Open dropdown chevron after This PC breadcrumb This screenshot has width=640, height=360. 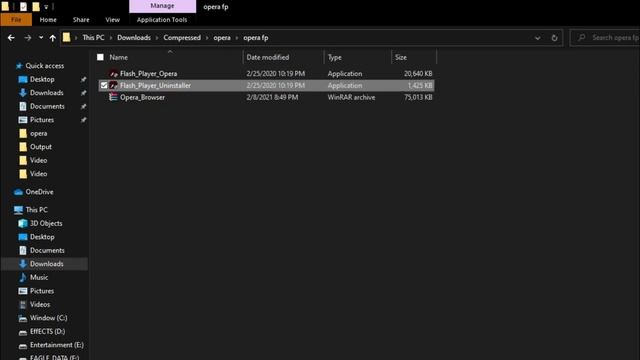point(111,38)
